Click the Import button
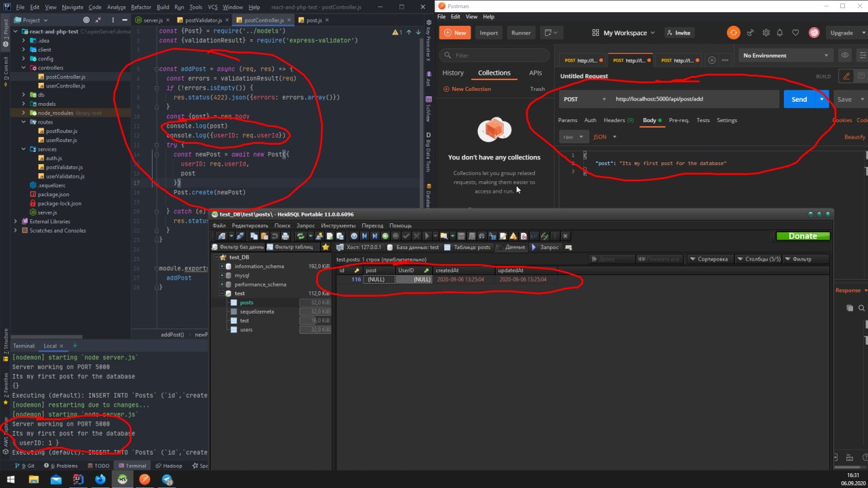The image size is (868, 488). tap(488, 33)
